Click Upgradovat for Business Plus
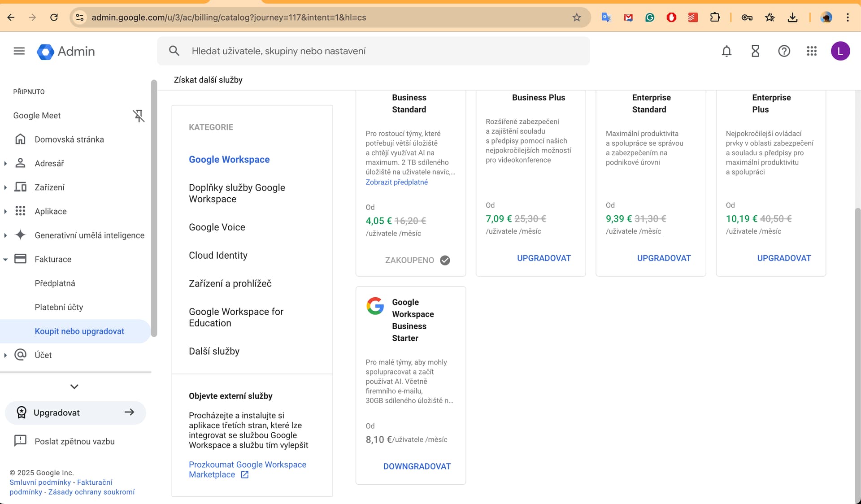This screenshot has width=861, height=504. pos(544,258)
